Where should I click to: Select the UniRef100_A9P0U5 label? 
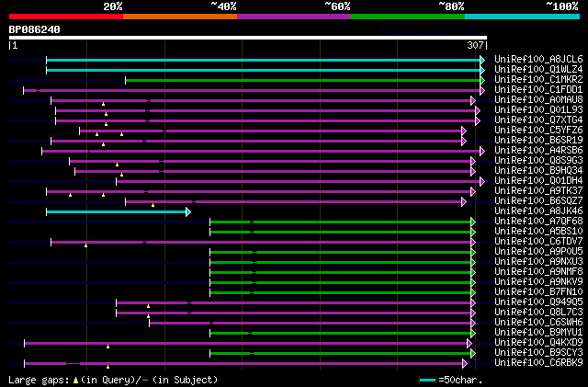(538, 252)
